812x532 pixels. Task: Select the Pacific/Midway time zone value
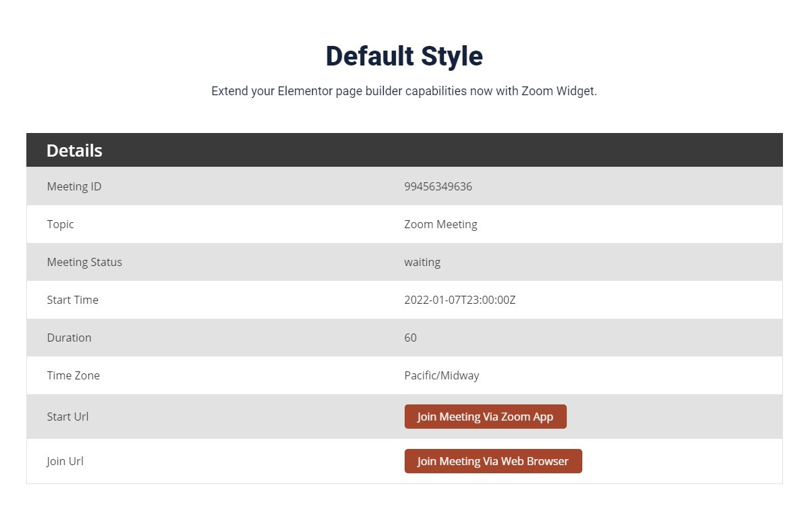[x=442, y=375]
